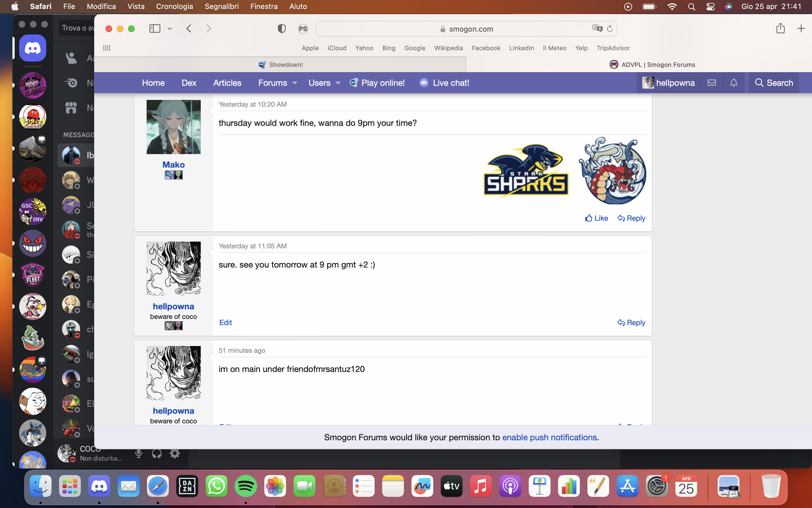The height and width of the screenshot is (508, 812).
Task: Click the PS extension icon
Action: pos(303,29)
